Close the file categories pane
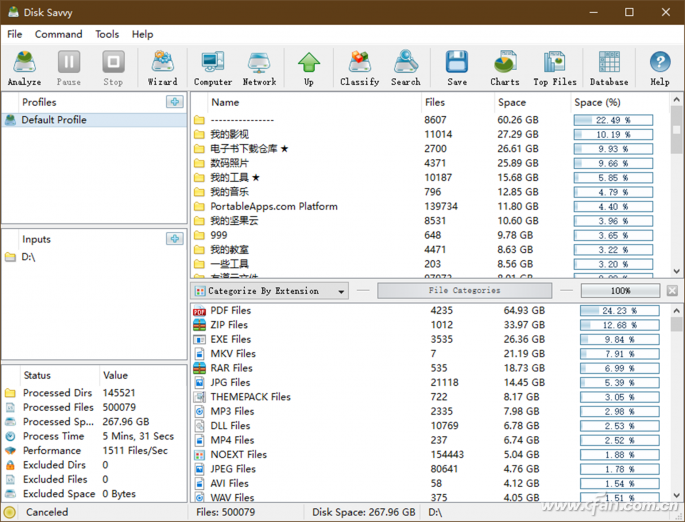The width and height of the screenshot is (685, 522). [672, 290]
